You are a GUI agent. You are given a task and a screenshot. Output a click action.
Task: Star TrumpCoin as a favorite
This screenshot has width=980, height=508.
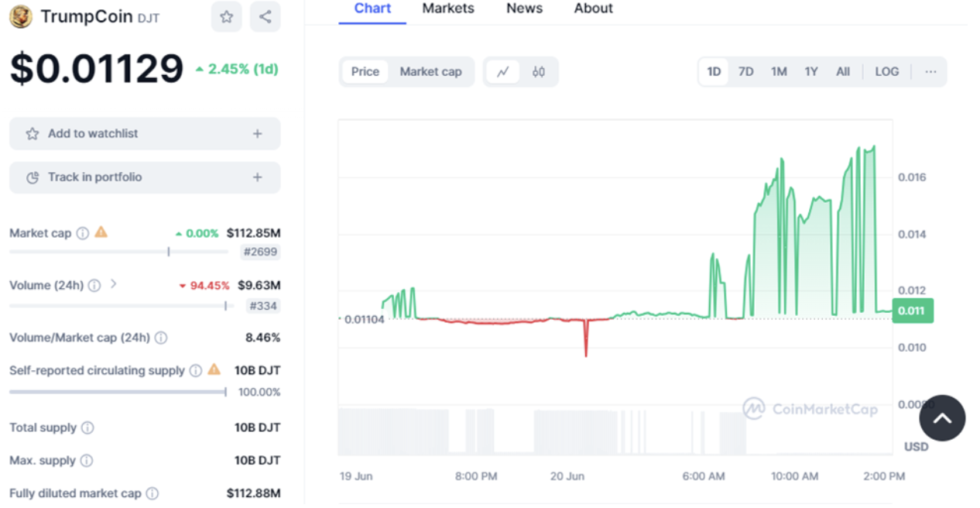(226, 16)
